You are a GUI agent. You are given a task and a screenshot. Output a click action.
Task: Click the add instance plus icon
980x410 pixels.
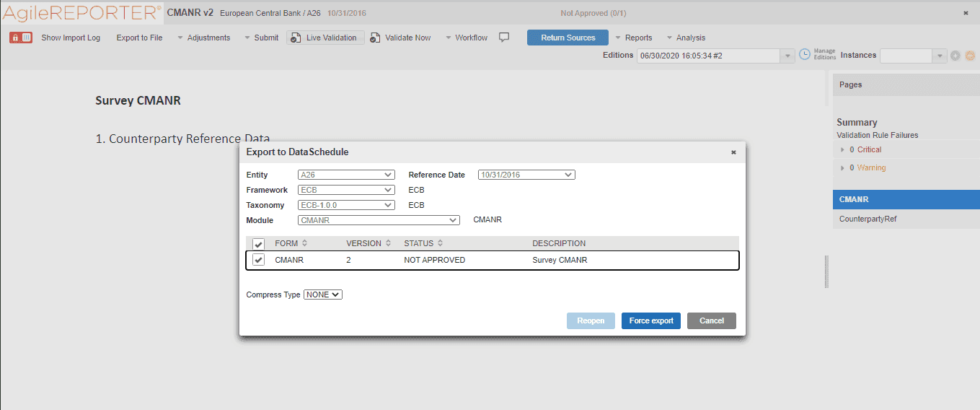coord(955,56)
